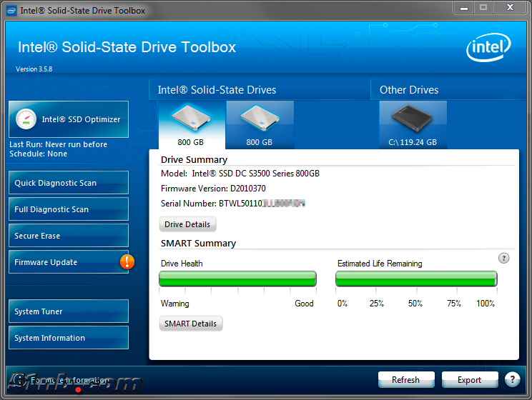Click the orange Firmware Update warning icon
532x400 pixels.
[x=127, y=262]
